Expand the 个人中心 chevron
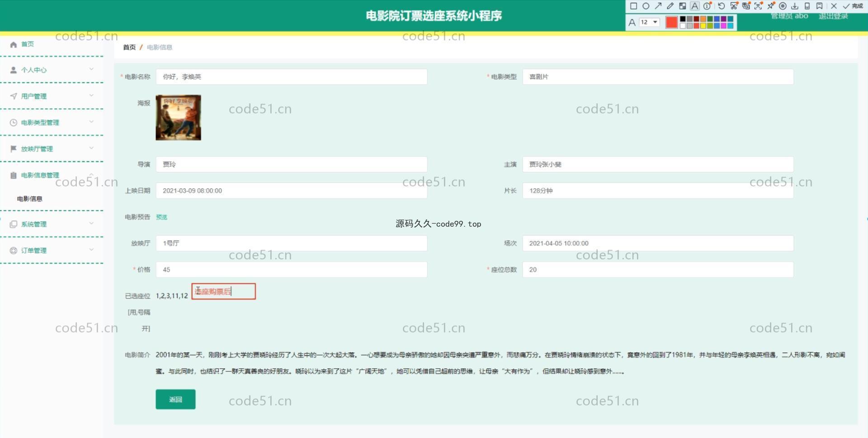Image resolution: width=868 pixels, height=438 pixels. 91,69
